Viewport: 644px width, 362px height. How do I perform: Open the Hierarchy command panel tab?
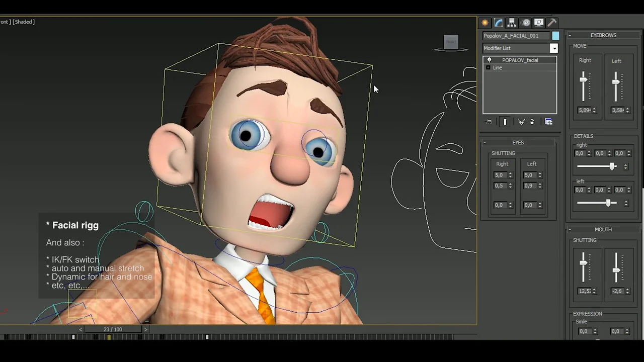pyautogui.click(x=512, y=23)
